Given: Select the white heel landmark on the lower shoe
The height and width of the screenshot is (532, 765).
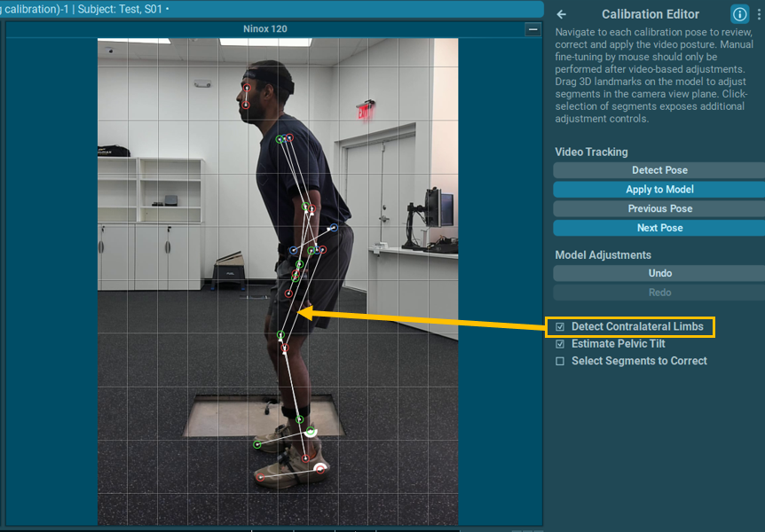Looking at the screenshot, I should (319, 465).
